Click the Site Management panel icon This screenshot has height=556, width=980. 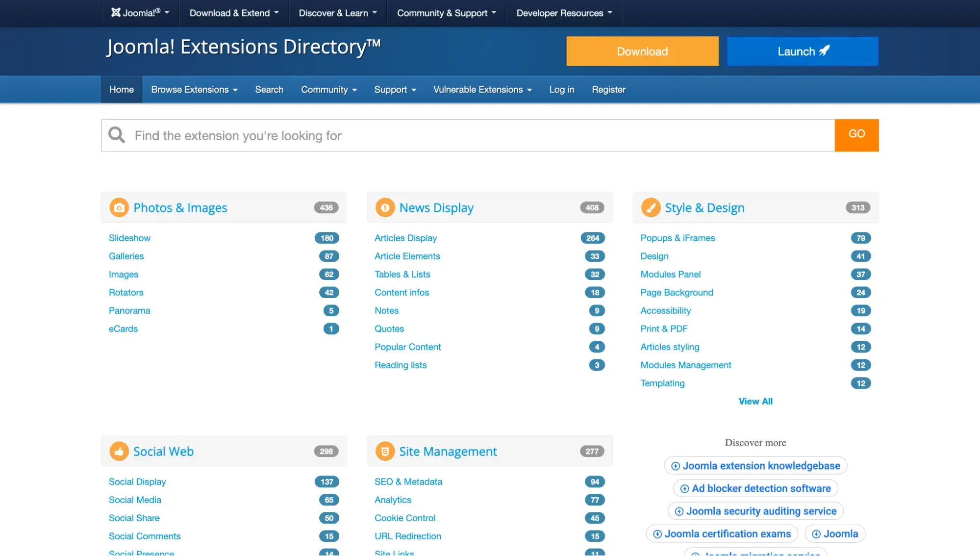tap(385, 451)
